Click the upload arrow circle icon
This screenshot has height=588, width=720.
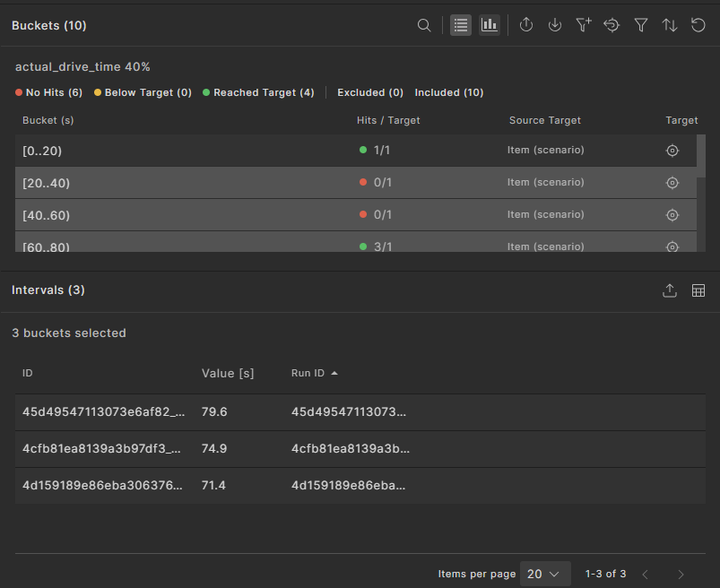coord(526,25)
